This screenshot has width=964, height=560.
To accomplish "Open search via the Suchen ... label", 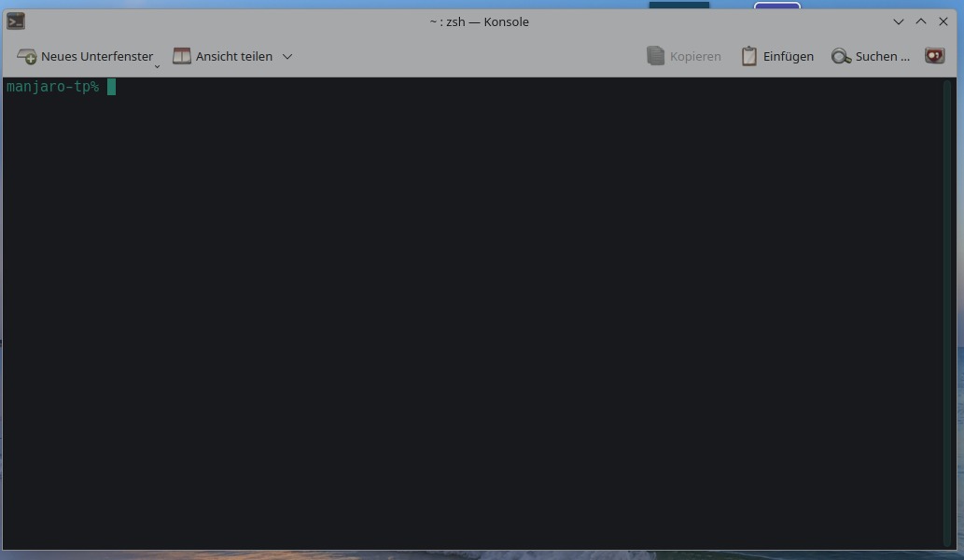I will (882, 57).
